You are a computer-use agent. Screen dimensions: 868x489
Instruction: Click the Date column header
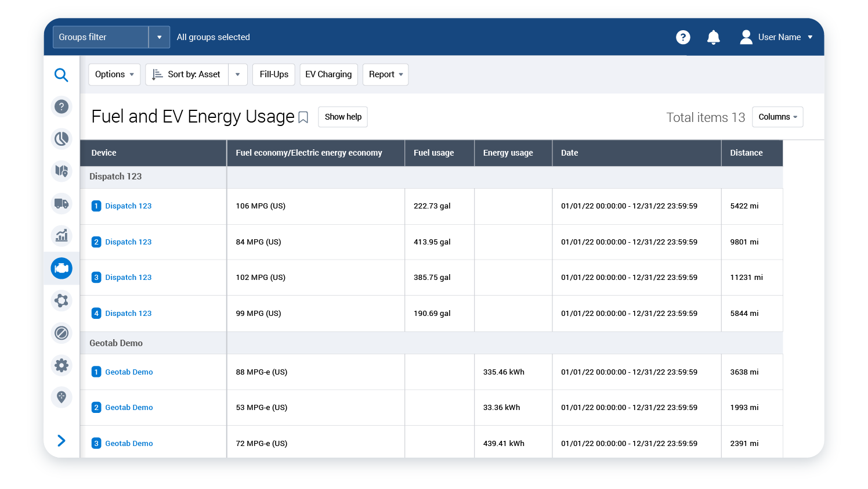click(x=636, y=153)
